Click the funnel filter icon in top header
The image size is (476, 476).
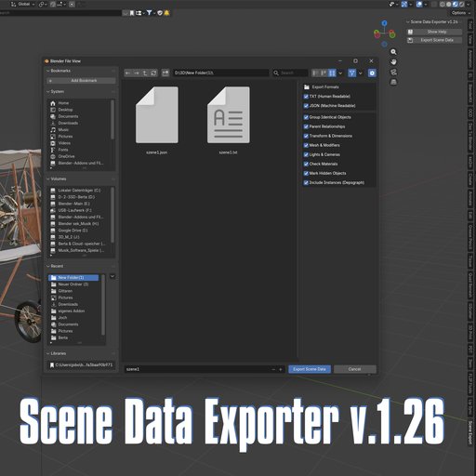tap(150, 13)
